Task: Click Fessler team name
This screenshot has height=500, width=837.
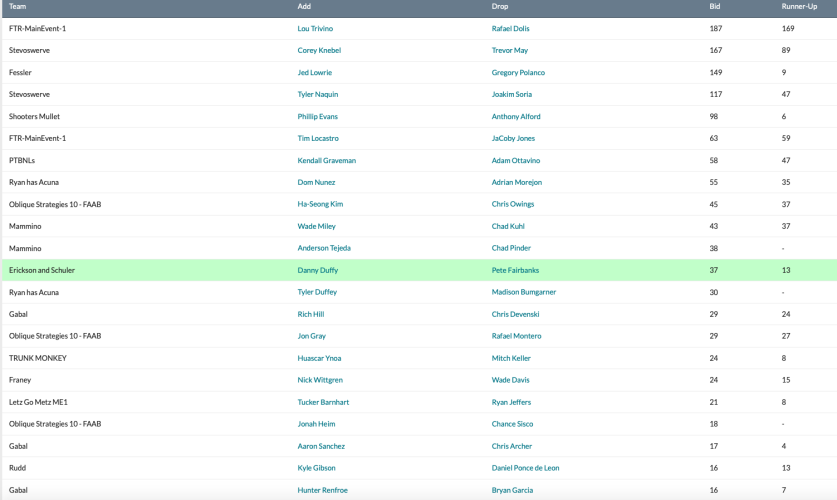Action: [x=20, y=72]
